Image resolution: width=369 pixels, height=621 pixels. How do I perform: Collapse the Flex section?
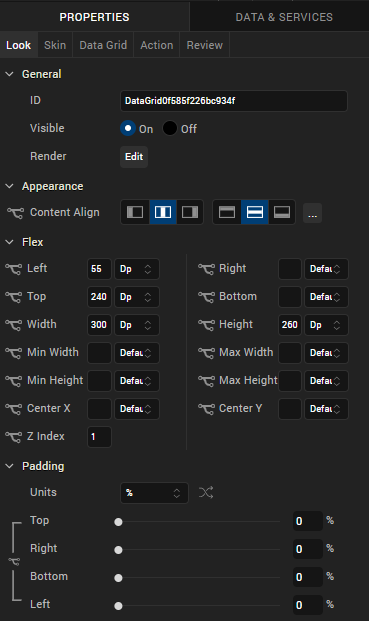tap(10, 242)
